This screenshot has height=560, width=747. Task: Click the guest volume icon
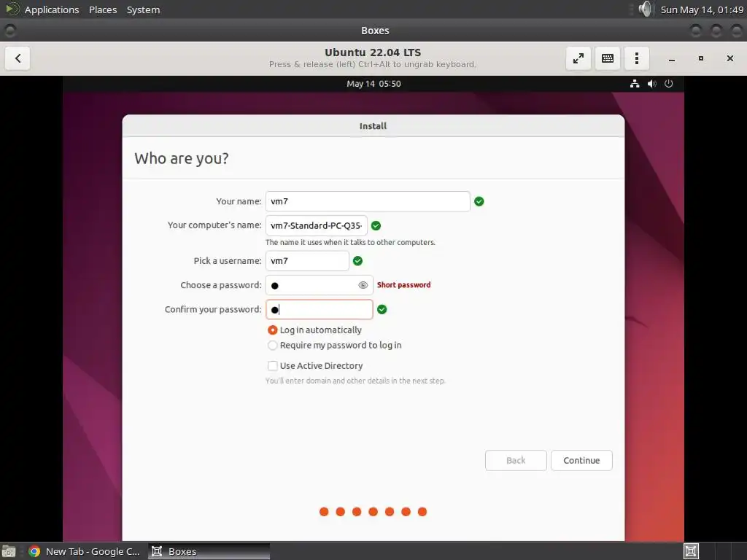651,84
